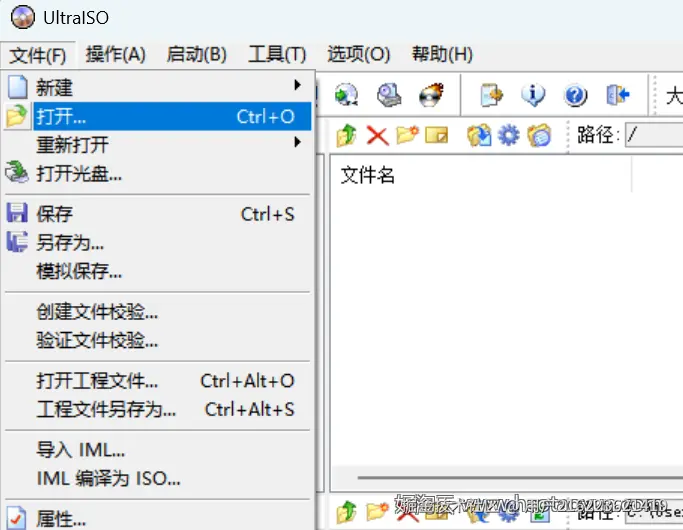Go up a folder in ISO image toolbar
The image size is (683, 530).
[x=346, y=135]
